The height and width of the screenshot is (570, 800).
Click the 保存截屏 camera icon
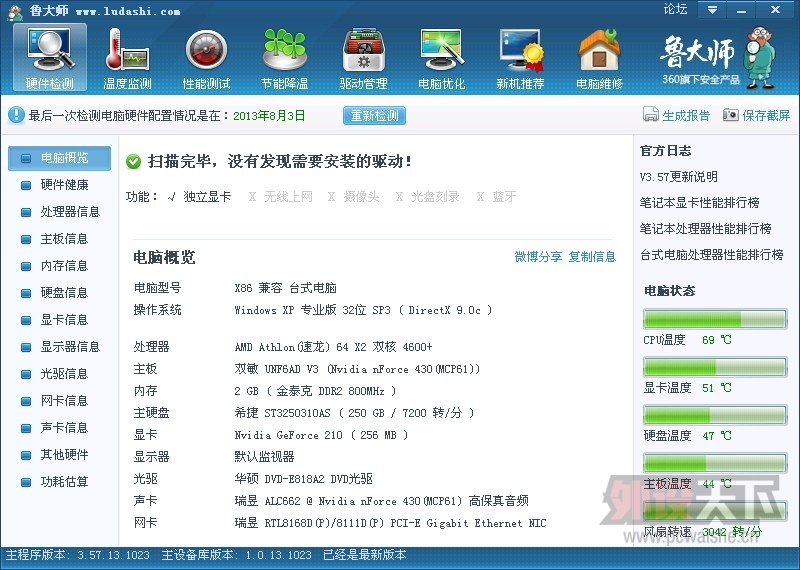[731, 115]
